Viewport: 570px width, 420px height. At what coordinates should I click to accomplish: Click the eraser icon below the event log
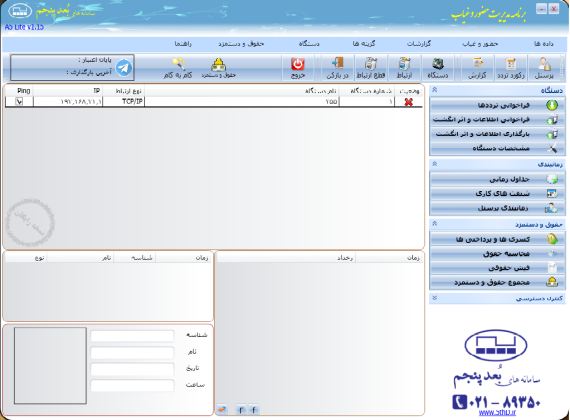click(222, 409)
